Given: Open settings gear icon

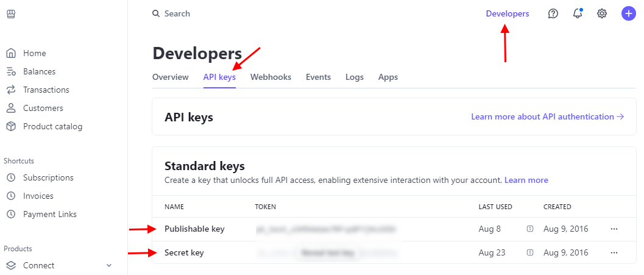Looking at the screenshot, I should [602, 13].
